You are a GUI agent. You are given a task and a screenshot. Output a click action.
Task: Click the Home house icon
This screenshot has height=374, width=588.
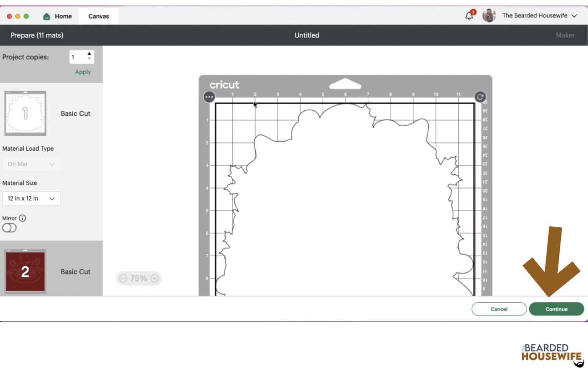coord(47,16)
